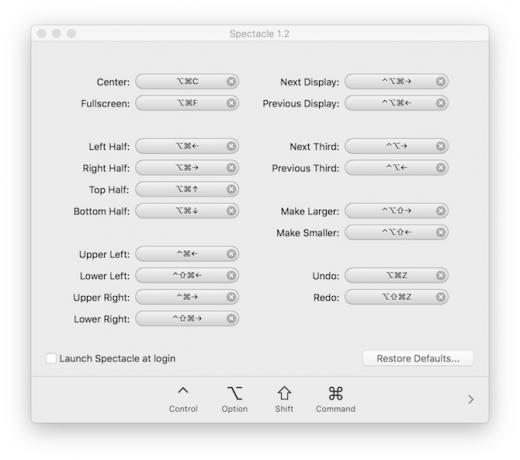Select the Upper Left shortcut field

[187, 254]
